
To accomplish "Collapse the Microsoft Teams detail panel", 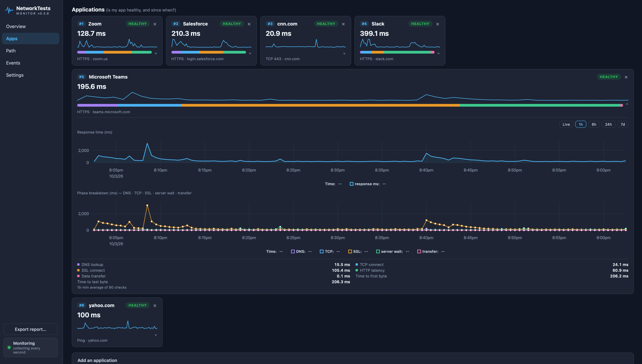I will pyautogui.click(x=627, y=104).
